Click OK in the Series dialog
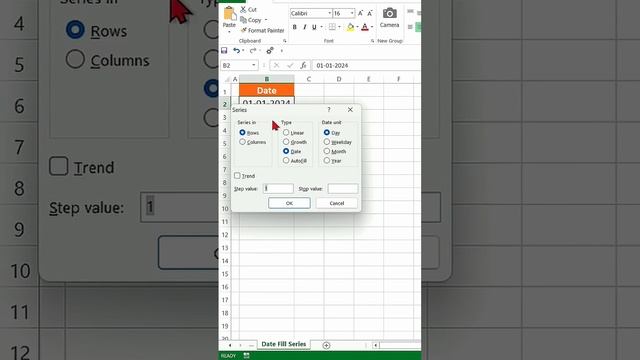This screenshot has height=360, width=640. (x=289, y=203)
